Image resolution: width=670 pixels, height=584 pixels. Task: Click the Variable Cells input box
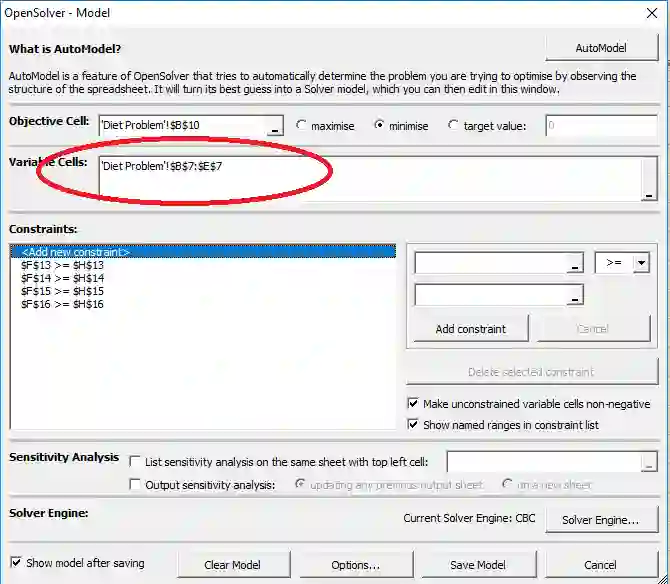370,178
